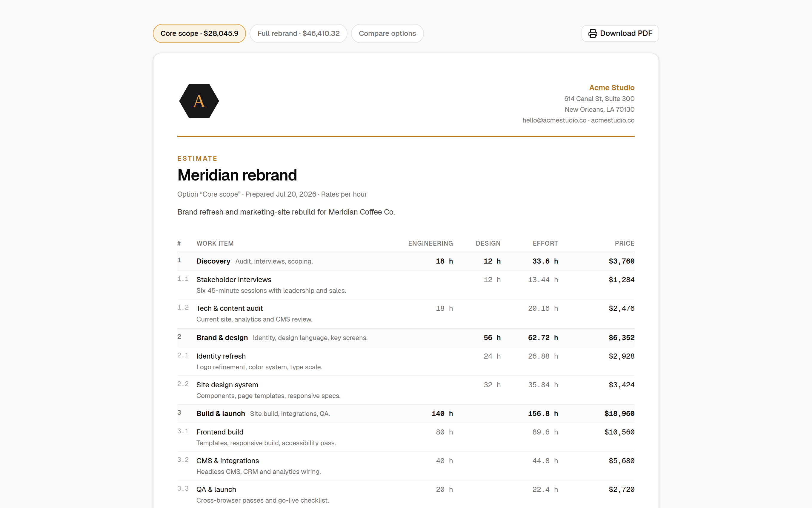
Task: Click the Headless CMS, CRM description
Action: tap(258, 472)
